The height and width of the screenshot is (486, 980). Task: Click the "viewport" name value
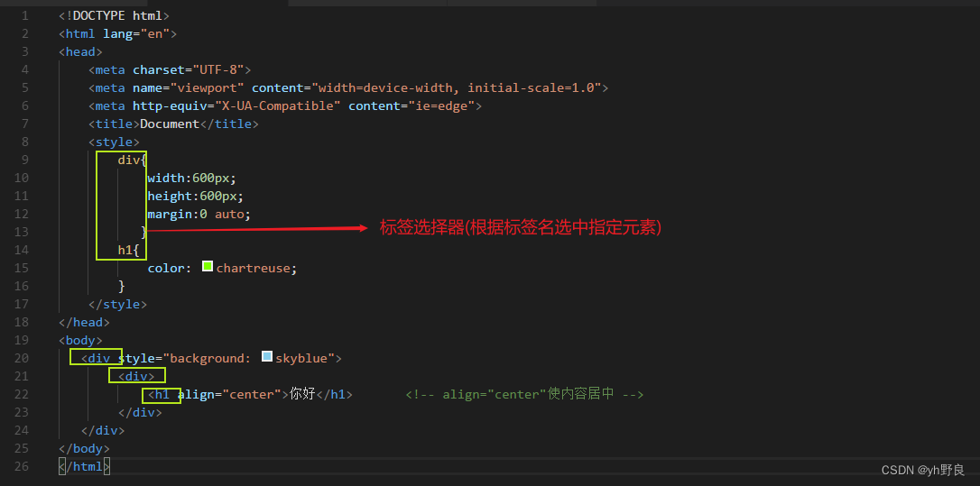click(207, 87)
